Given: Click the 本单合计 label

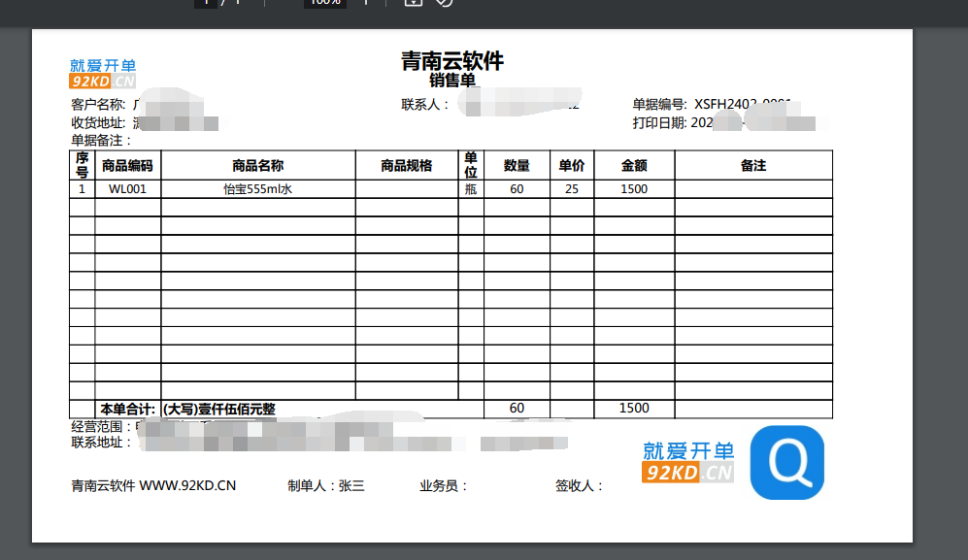Looking at the screenshot, I should pos(128,409).
